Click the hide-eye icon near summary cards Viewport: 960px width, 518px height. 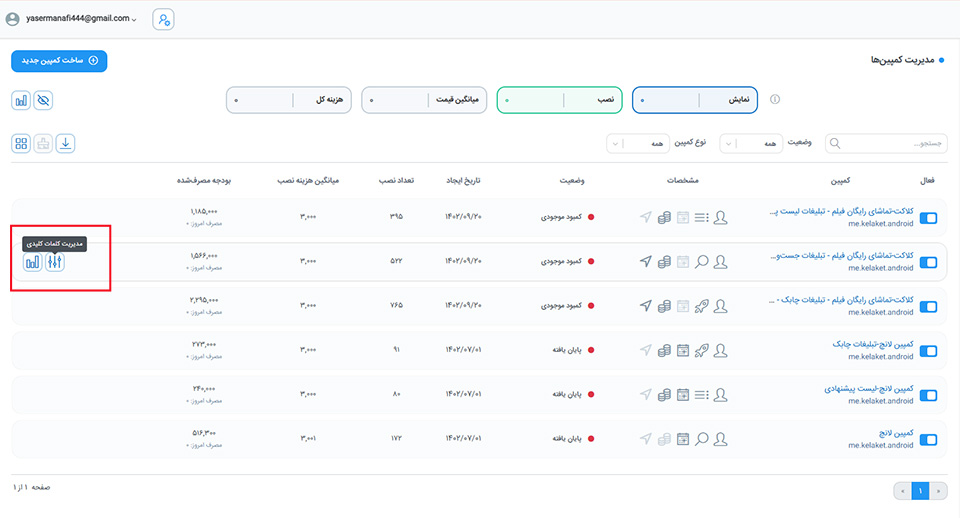43,100
